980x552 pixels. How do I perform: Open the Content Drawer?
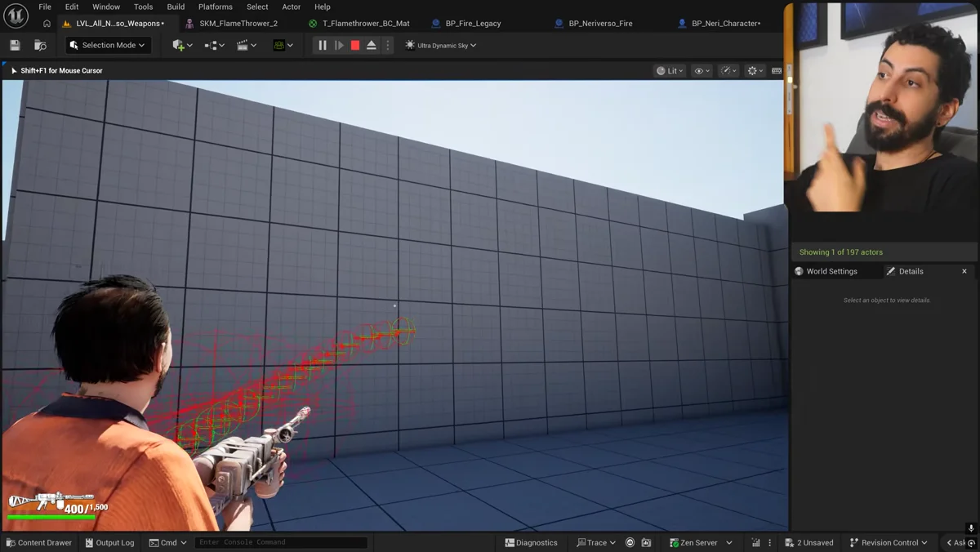point(39,542)
